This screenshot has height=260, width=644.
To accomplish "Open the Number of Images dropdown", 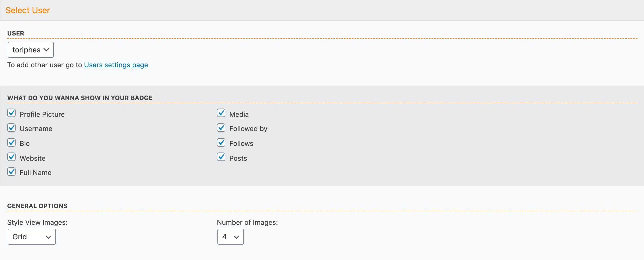I will click(230, 237).
